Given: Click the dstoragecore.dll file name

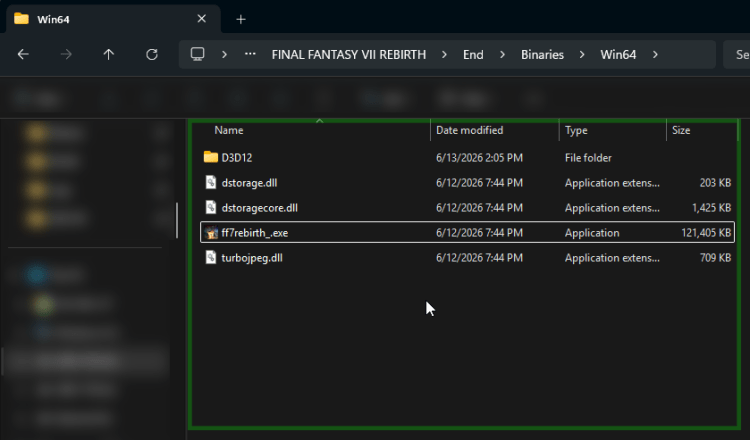Looking at the screenshot, I should point(259,208).
